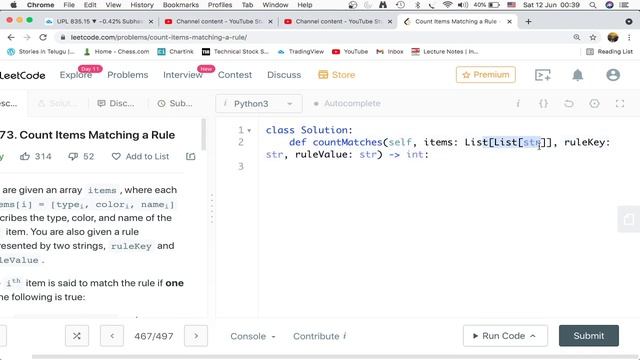Open the LeetCode user account avatar
Image resolution: width=640 pixels, height=360 pixels.
pyautogui.click(x=613, y=75)
